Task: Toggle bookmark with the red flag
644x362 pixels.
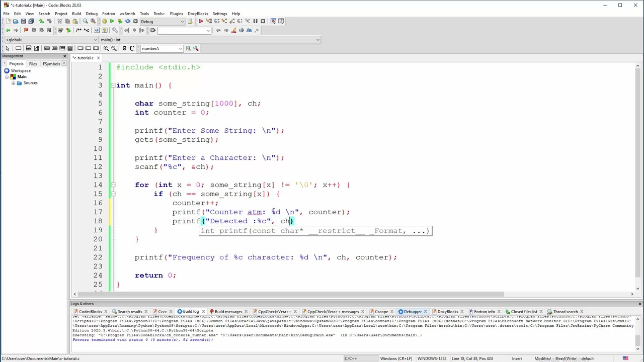Action: (26, 30)
